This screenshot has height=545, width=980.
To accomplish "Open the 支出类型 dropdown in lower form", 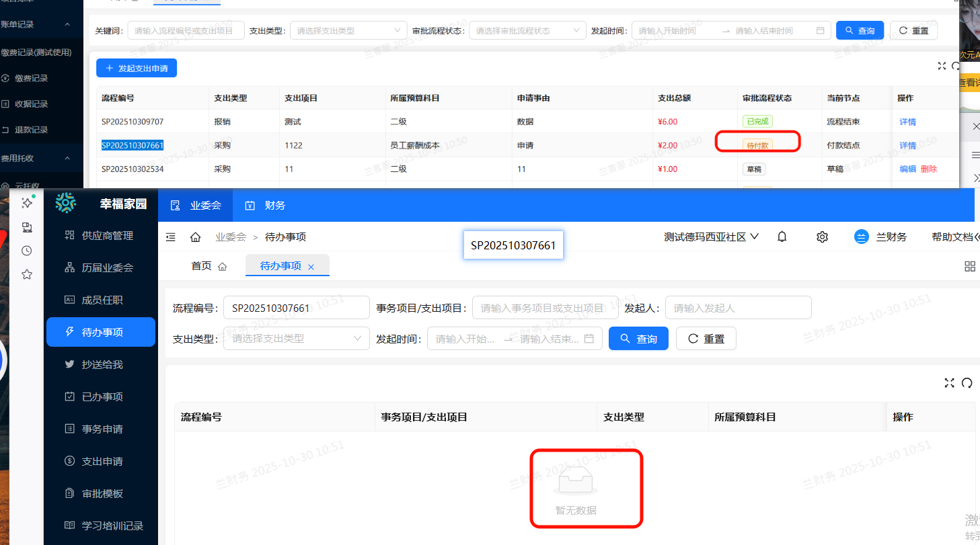I will [x=297, y=339].
